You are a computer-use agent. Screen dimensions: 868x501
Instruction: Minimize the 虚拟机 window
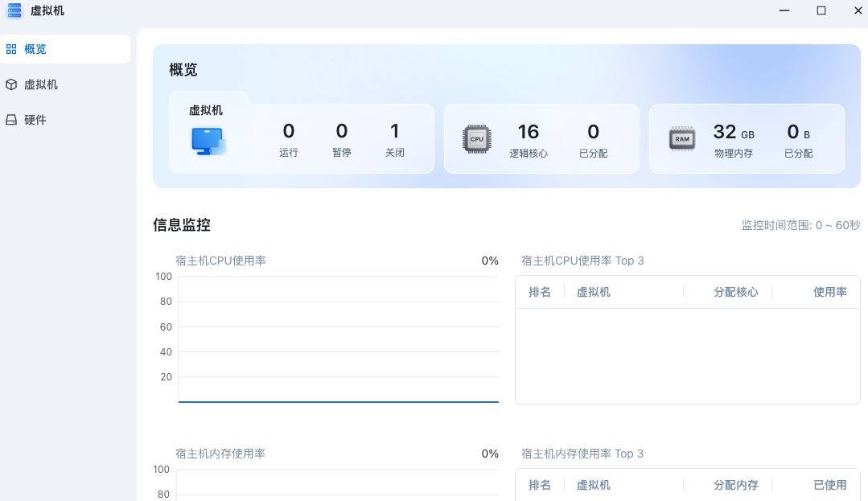click(x=784, y=10)
